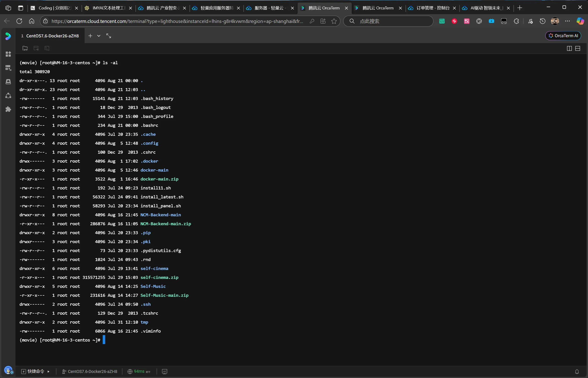Click the install_latest.sh file name

(x=162, y=197)
